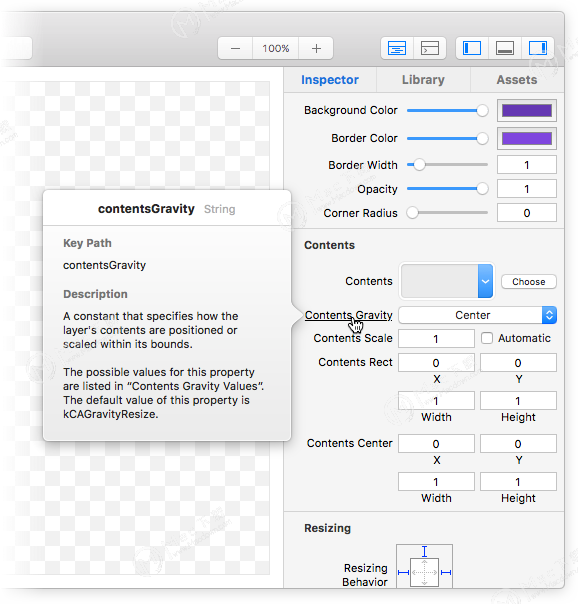
Task: Click the zoom out minus button
Action: pos(235,49)
